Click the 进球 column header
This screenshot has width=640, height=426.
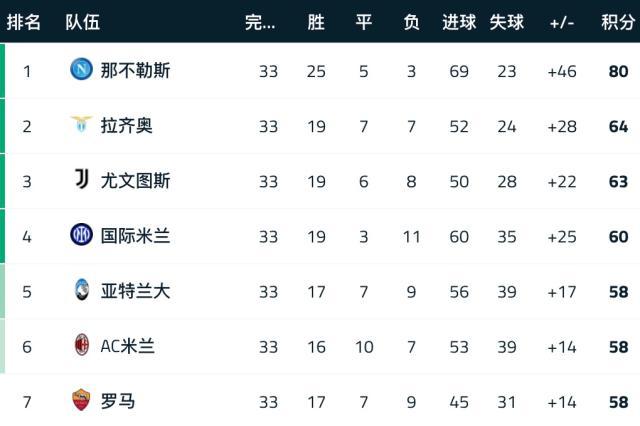(459, 22)
